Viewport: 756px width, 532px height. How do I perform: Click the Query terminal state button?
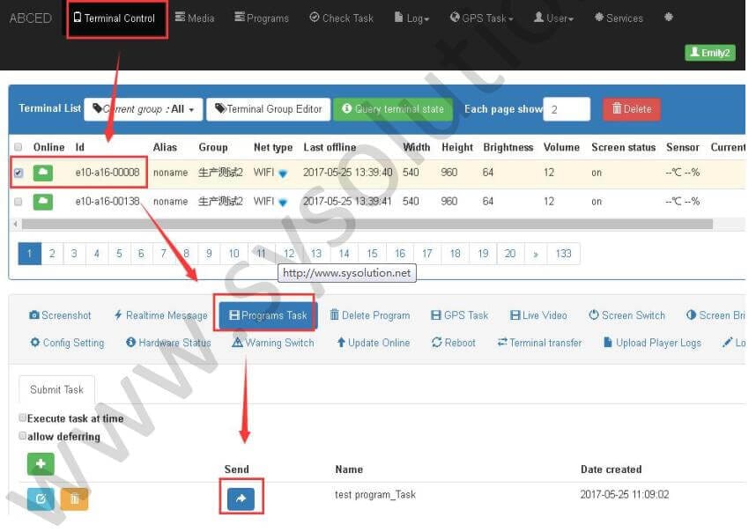pyautogui.click(x=392, y=109)
